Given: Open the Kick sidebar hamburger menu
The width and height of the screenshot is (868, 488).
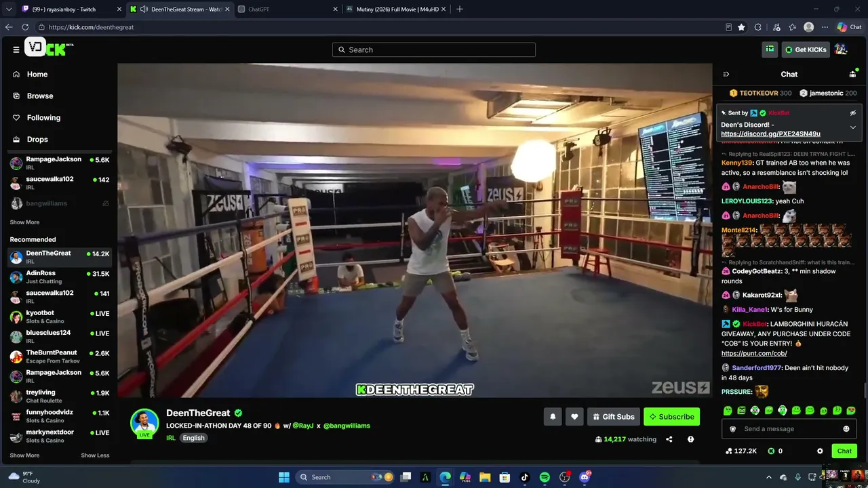Looking at the screenshot, I should [x=16, y=49].
